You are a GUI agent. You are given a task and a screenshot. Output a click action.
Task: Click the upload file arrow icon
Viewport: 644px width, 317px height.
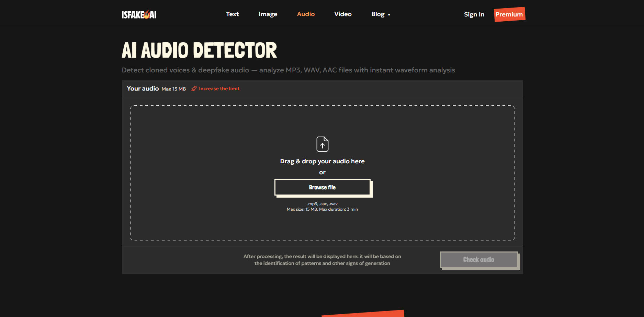[322, 144]
